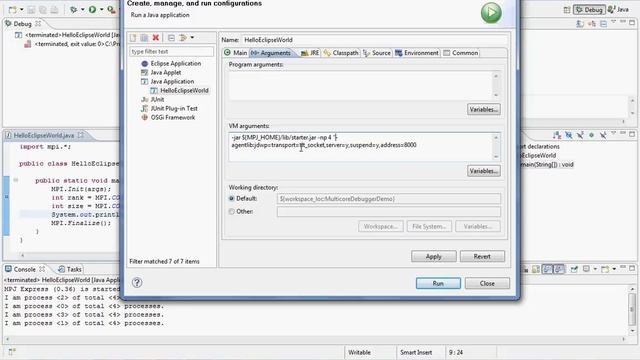This screenshot has height=360, width=640.
Task: Select the Default working directory radio button
Action: click(x=231, y=198)
